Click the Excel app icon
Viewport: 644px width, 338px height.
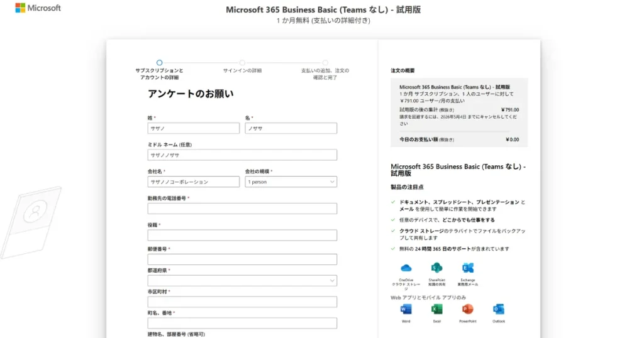tap(436, 309)
